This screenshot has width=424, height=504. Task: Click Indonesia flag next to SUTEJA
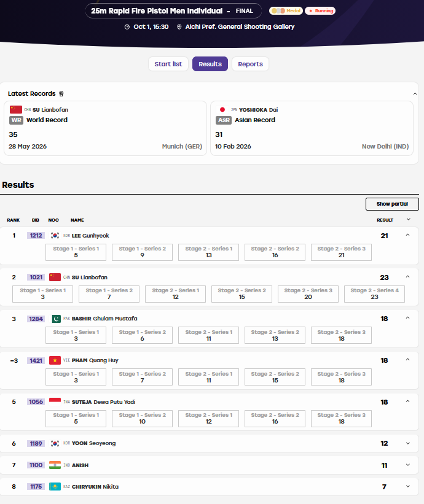pos(55,401)
